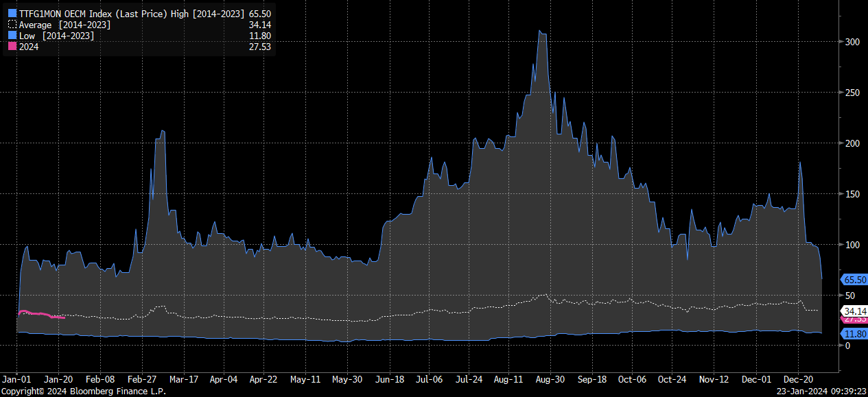Click the Apr-04 date axis label
Viewport: 868px width, 397px height.
coord(223,378)
